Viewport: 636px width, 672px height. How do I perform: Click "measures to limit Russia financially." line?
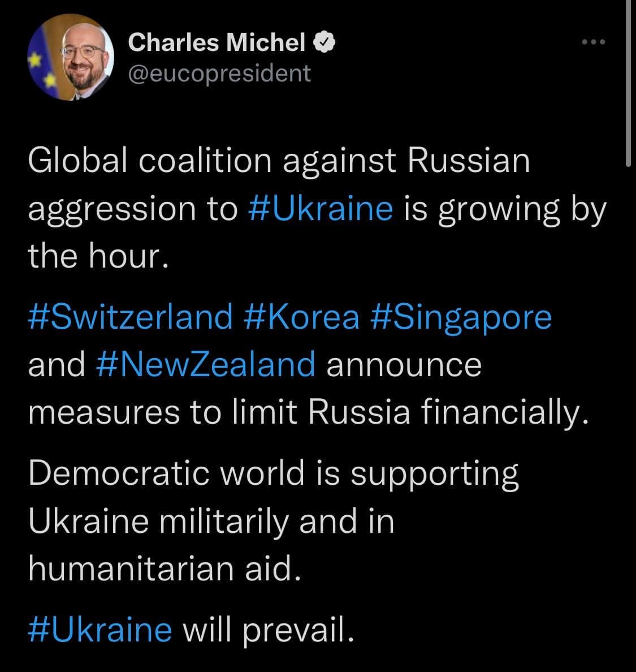pos(309,412)
